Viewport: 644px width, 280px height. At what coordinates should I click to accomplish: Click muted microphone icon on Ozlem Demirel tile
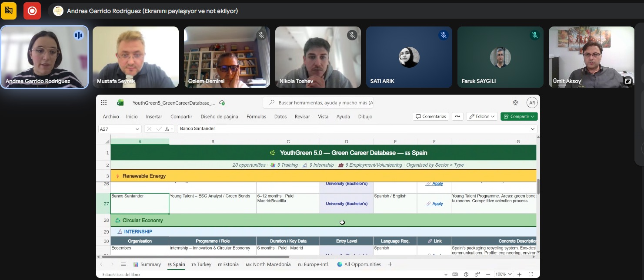[x=261, y=35]
